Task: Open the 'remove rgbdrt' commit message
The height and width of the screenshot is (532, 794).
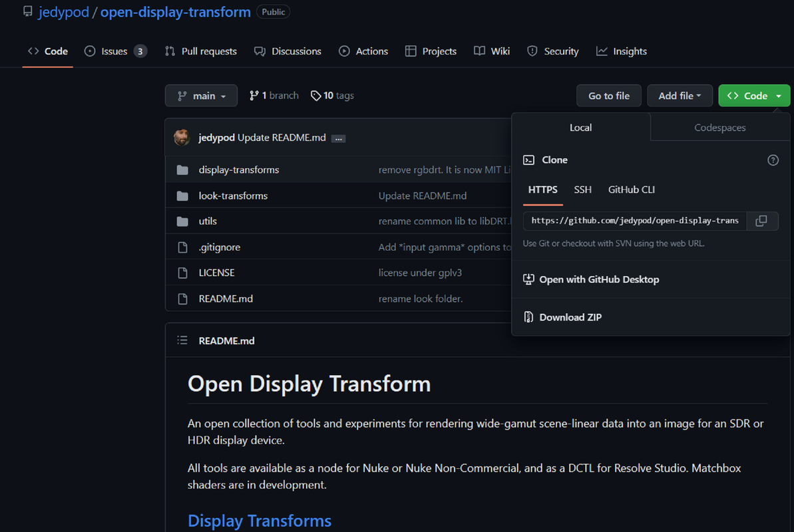Action: (x=445, y=170)
